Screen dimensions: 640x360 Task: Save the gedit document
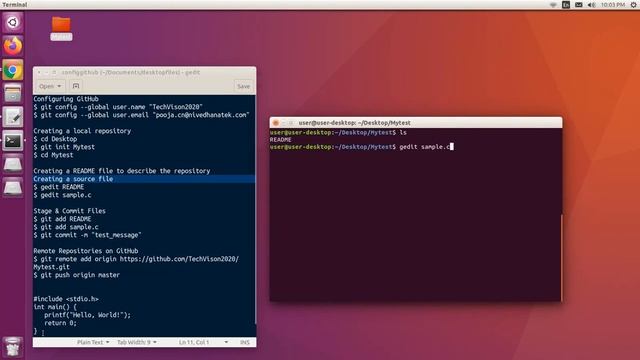coord(244,86)
